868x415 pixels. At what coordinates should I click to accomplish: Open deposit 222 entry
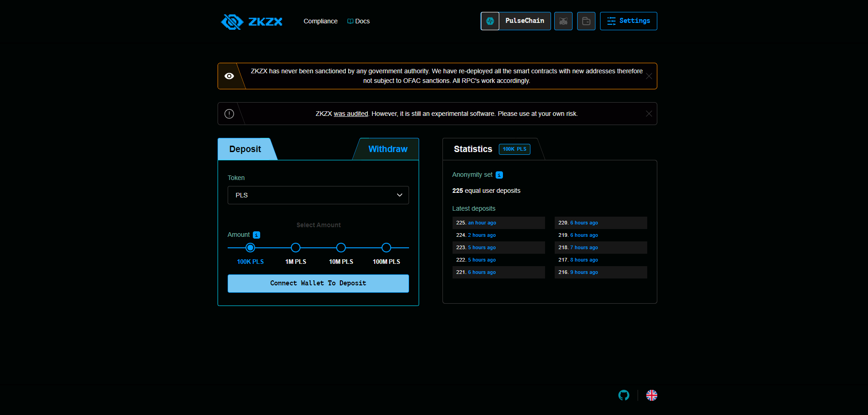[499, 260]
